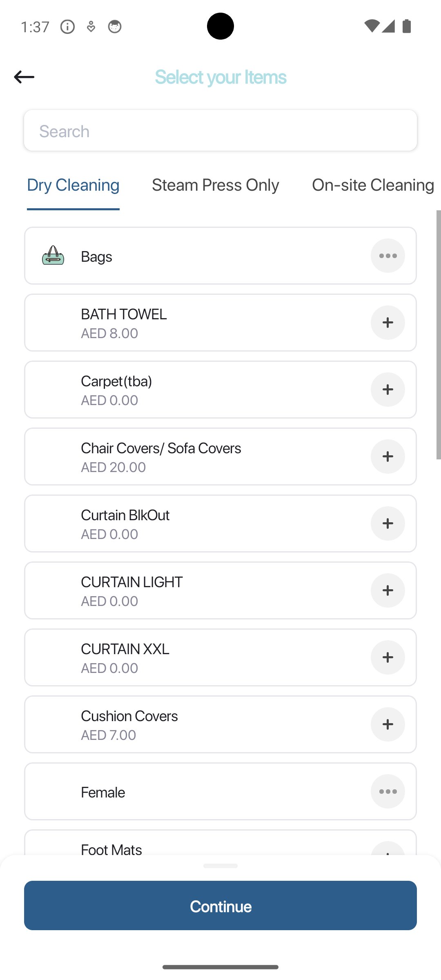Select the Foot Mats list item
Screen dimensions: 441x980
(111, 849)
